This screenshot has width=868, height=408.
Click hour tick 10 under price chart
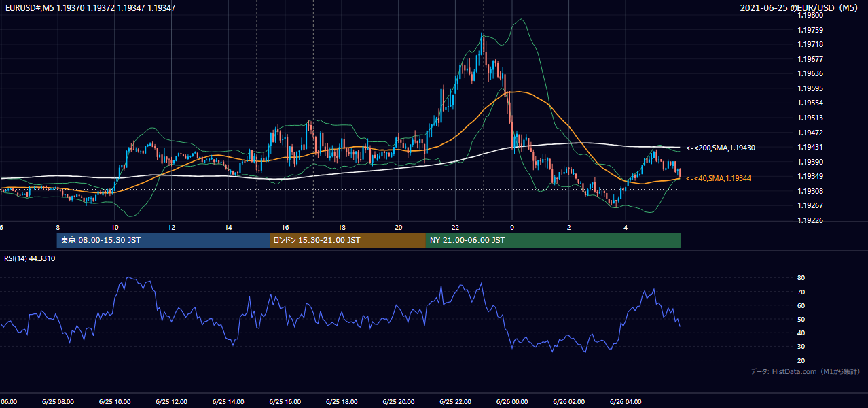(115, 227)
